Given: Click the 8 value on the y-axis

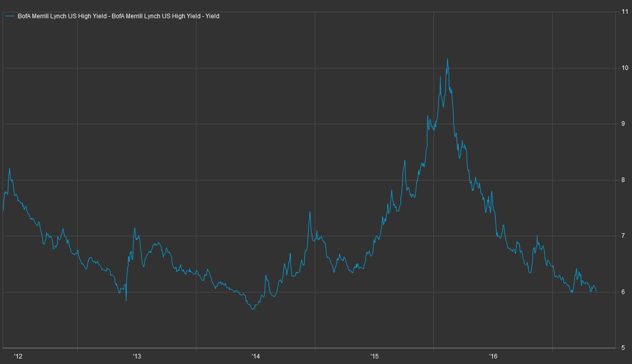Looking at the screenshot, I should coord(623,180).
